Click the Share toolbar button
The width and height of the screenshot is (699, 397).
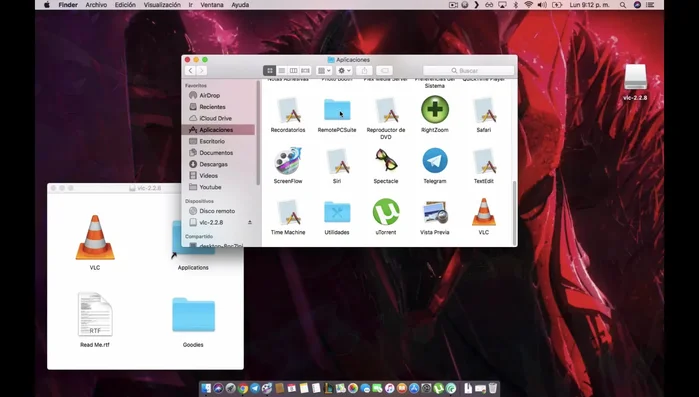pos(364,70)
